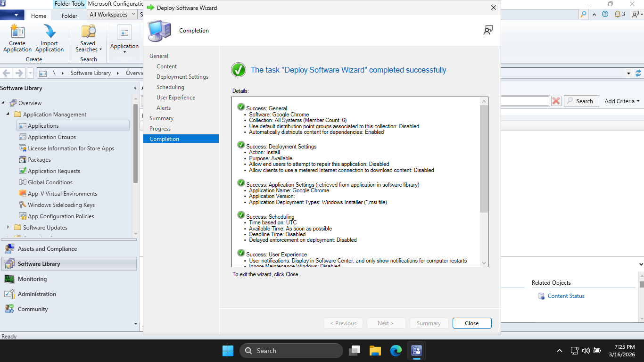Open the Content Status link
This screenshot has width=644, height=362.
click(x=566, y=296)
